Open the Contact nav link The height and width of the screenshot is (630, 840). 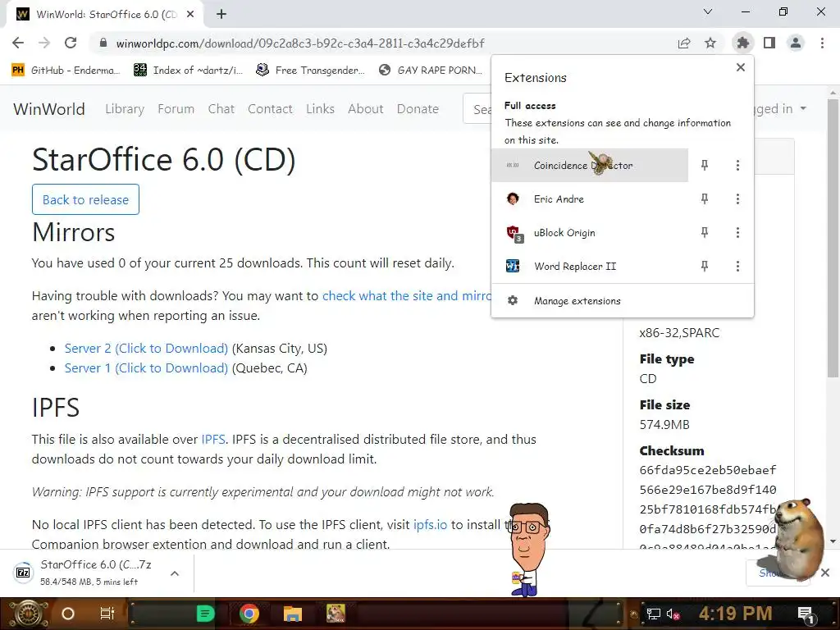[270, 109]
